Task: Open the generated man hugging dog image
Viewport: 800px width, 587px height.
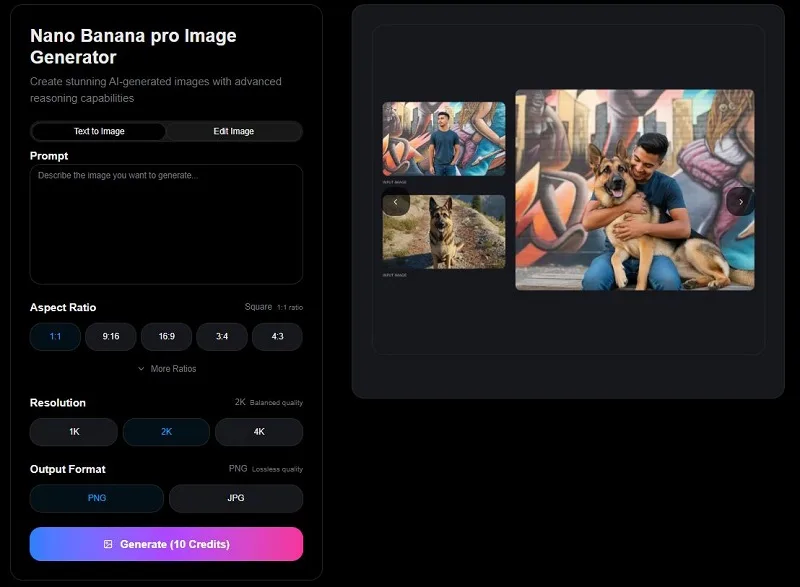Action: coord(635,190)
